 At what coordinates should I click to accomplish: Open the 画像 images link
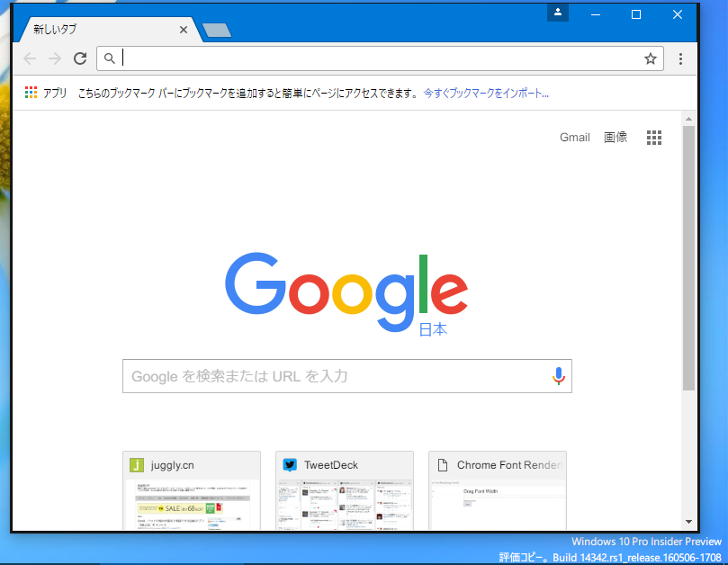click(x=616, y=138)
